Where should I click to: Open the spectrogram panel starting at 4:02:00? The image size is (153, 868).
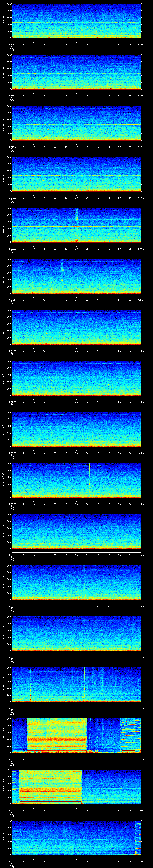click(x=76, y=429)
